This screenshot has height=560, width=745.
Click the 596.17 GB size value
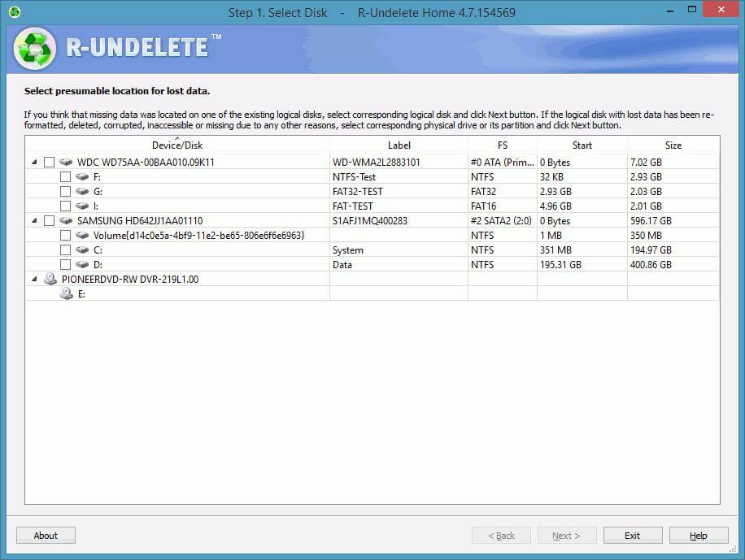[651, 221]
